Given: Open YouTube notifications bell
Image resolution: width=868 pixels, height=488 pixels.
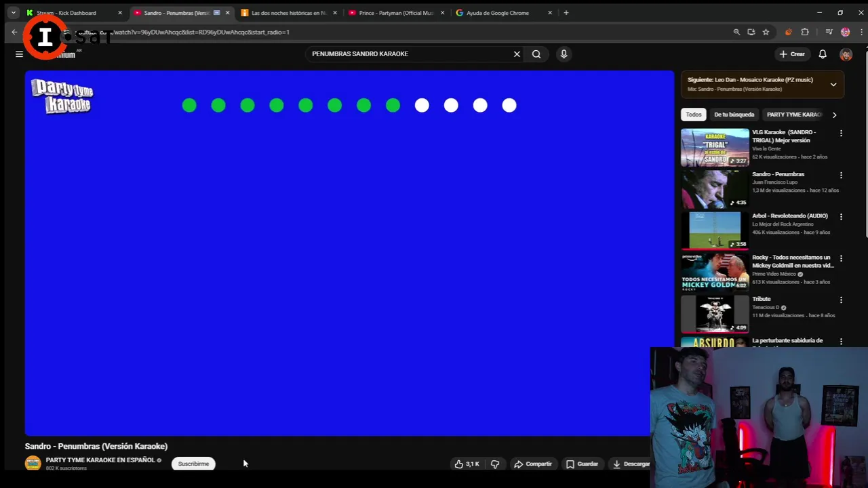Looking at the screenshot, I should [823, 54].
